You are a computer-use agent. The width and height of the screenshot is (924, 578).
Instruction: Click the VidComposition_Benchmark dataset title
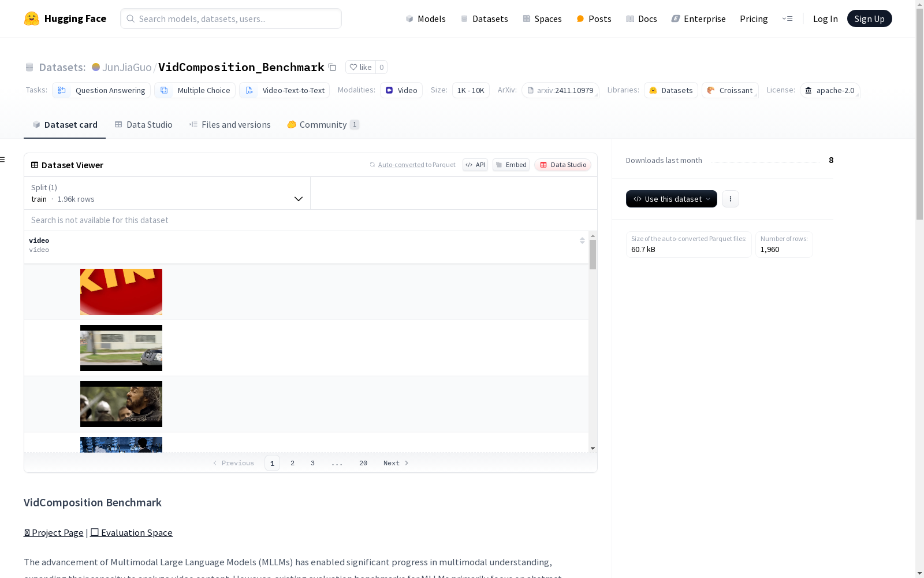coord(241,67)
